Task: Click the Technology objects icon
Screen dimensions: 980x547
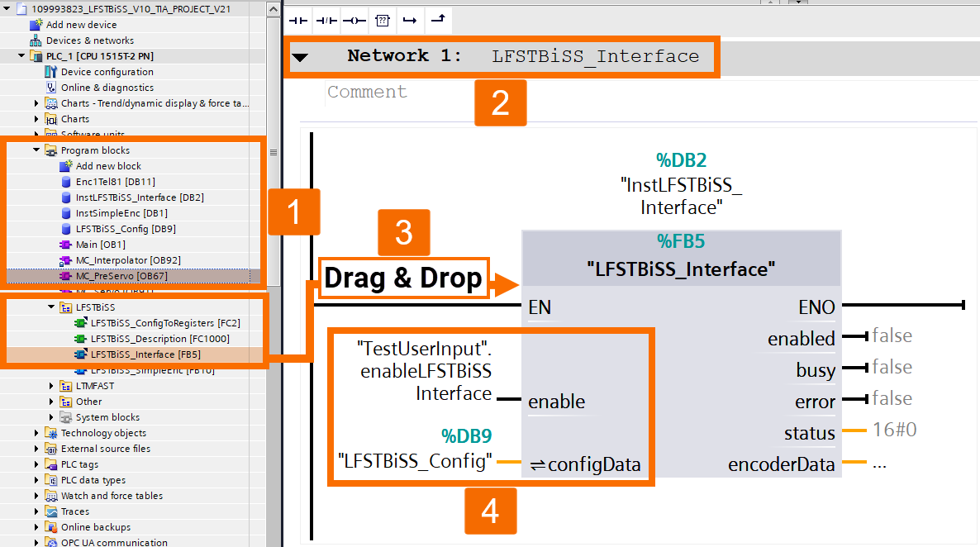Action: tap(51, 433)
